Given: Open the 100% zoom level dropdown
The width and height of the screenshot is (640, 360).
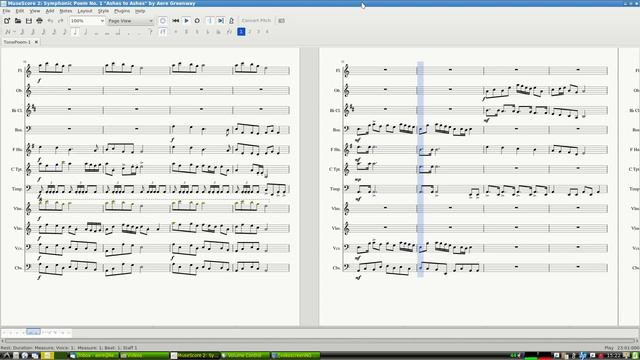Looking at the screenshot, I should click(87, 20).
